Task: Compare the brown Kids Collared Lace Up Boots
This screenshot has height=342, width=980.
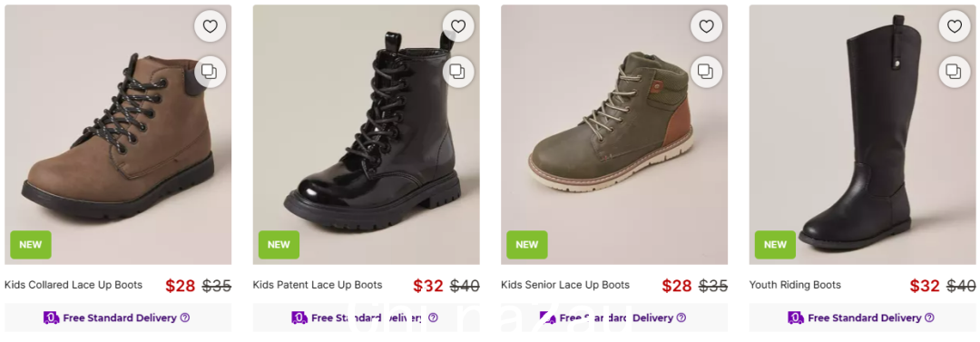Action: (210, 72)
